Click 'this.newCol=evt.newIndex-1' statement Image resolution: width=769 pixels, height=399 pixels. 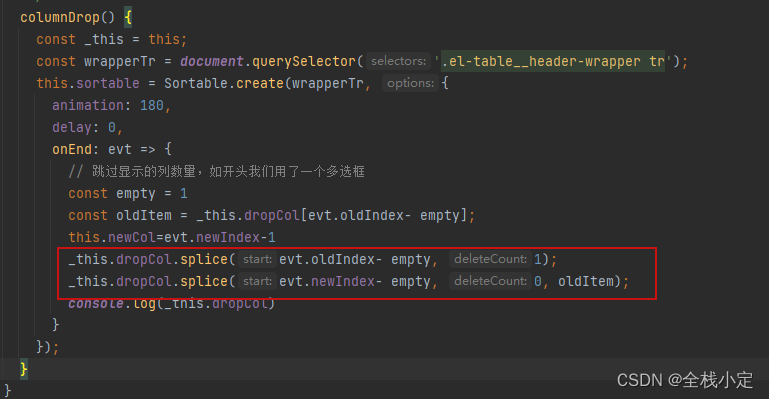click(172, 238)
